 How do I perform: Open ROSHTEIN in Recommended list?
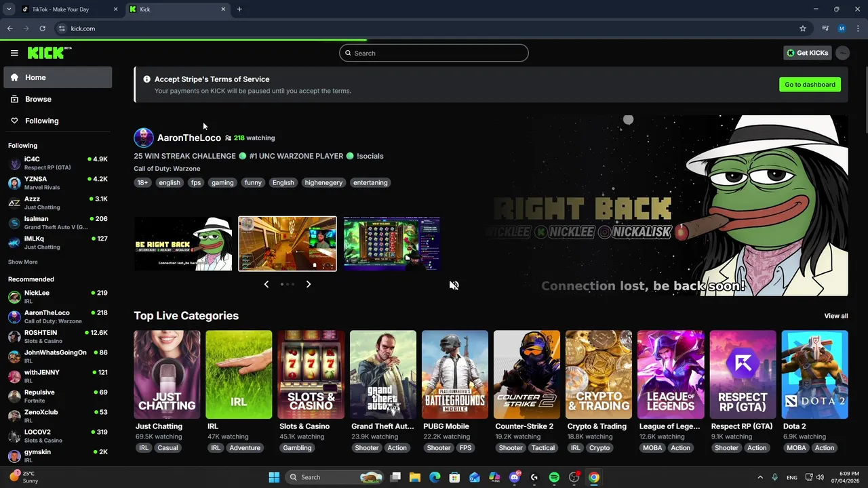58,337
